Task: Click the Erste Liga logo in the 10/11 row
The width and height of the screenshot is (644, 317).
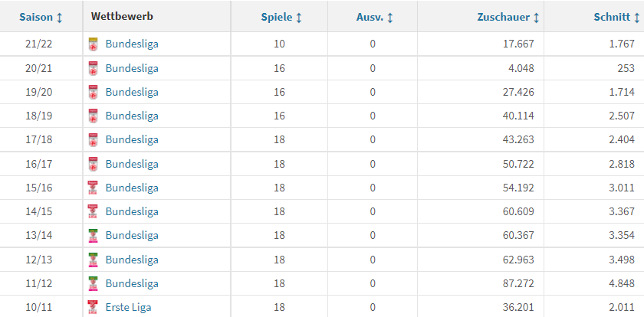Action: tap(93, 307)
